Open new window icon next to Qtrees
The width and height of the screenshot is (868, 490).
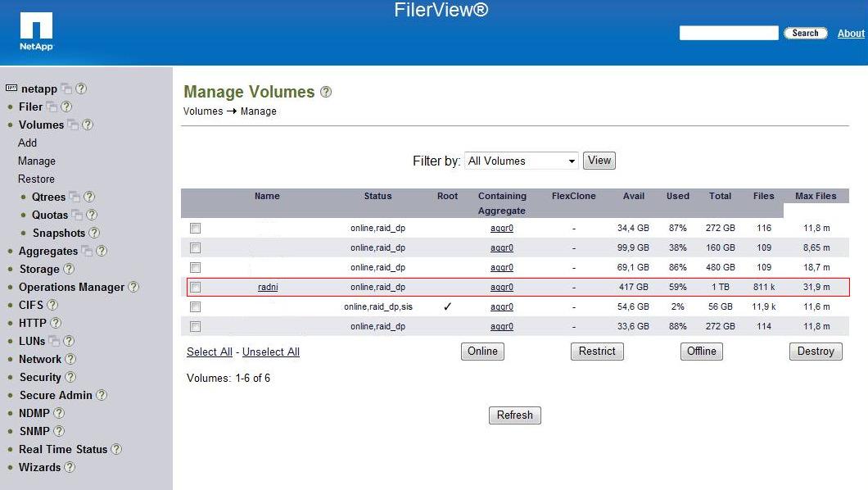pos(75,197)
